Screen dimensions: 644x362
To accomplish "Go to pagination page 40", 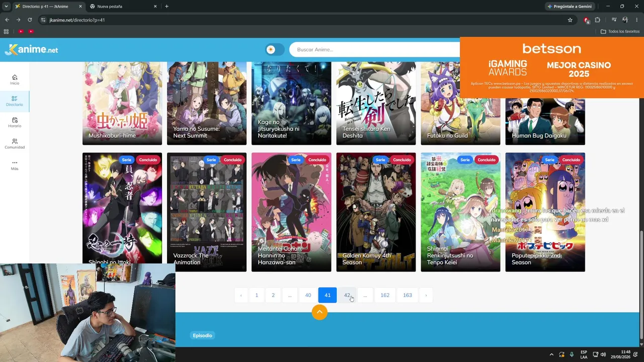I will [308, 295].
